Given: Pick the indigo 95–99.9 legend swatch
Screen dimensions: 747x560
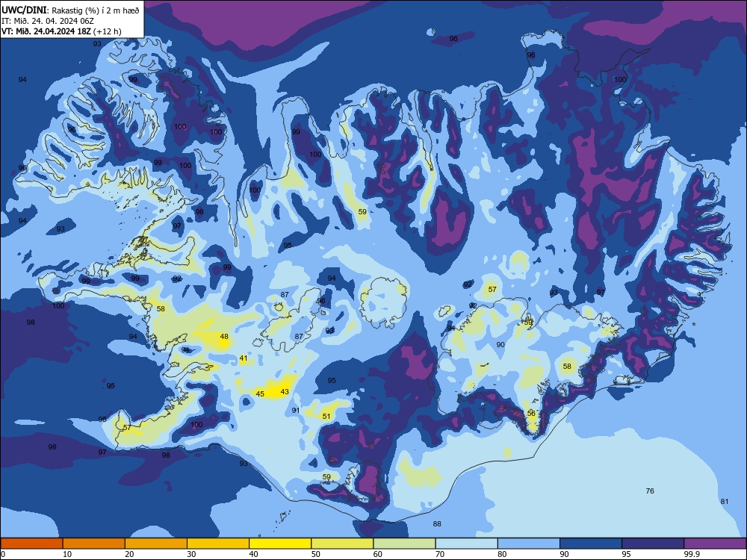Looking at the screenshot, I should click(x=653, y=544).
